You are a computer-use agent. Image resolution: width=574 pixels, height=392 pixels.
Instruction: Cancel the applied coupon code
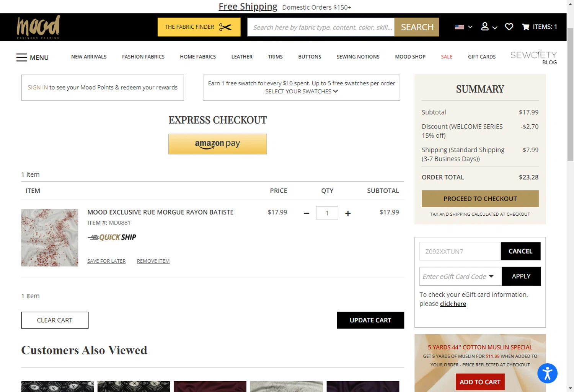(520, 251)
